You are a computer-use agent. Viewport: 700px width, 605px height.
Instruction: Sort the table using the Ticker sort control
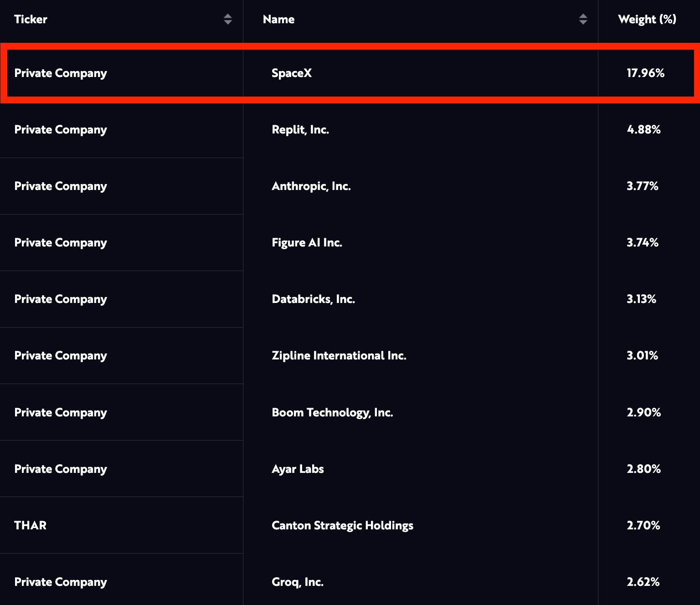228,20
